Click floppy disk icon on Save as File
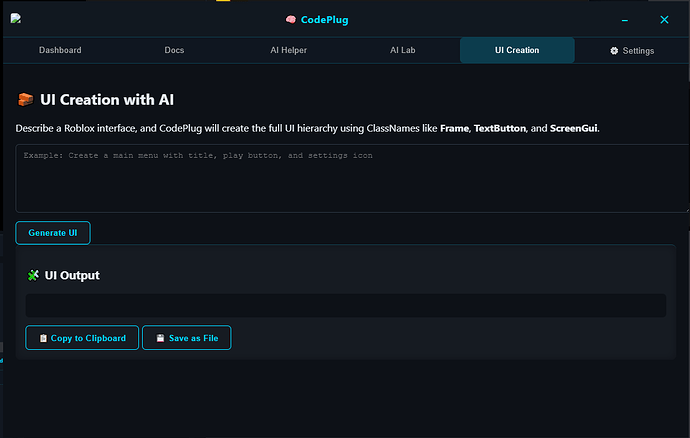 tap(159, 339)
